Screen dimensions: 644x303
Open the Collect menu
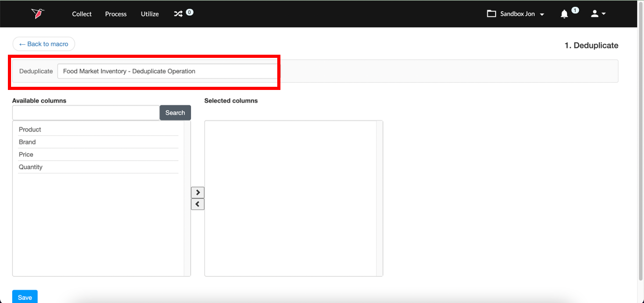coord(82,14)
